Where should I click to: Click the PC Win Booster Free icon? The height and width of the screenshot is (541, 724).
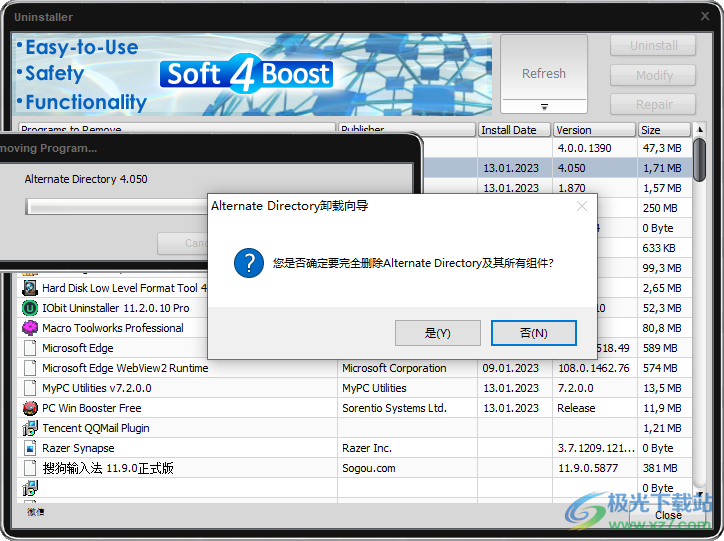pyautogui.click(x=30, y=408)
